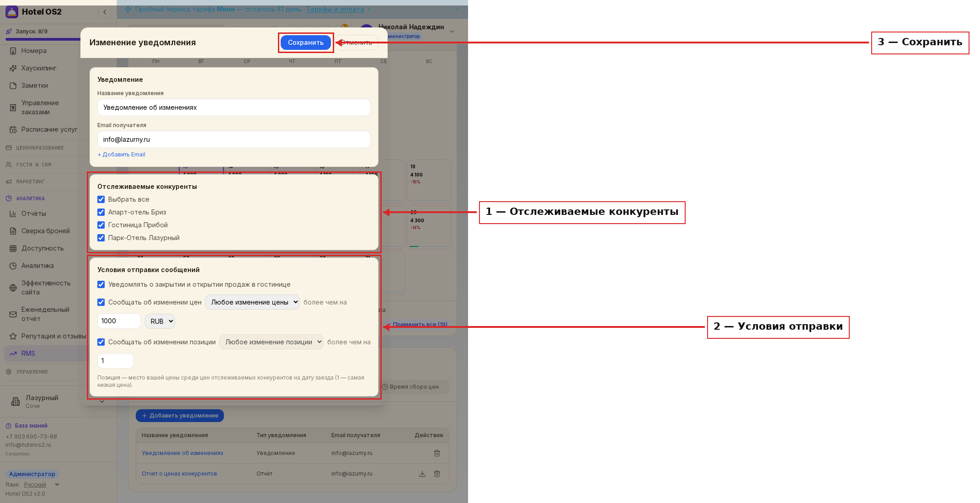This screenshot has height=503, width=980.
Task: Toggle Сообщать об изменении цен checkbox
Action: (x=101, y=302)
